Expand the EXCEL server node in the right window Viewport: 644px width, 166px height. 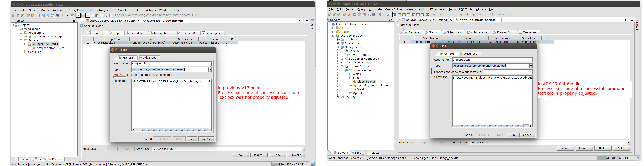pos(333,28)
